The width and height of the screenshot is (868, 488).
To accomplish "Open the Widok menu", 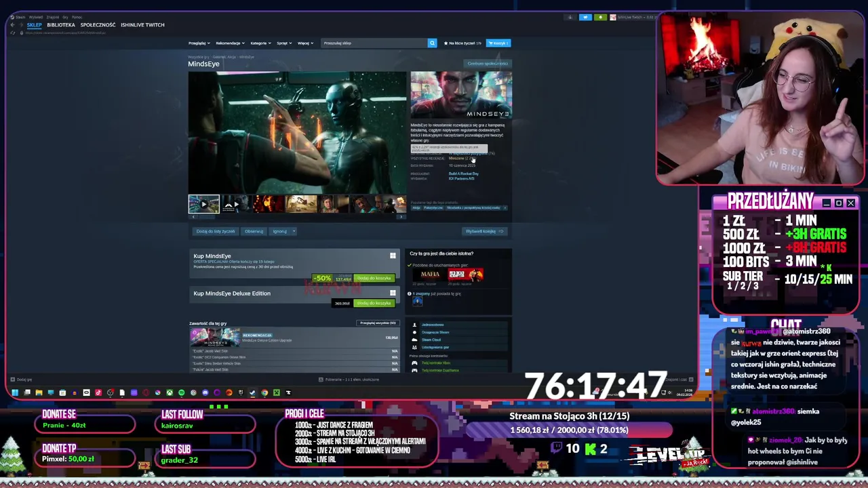I will click(35, 17).
